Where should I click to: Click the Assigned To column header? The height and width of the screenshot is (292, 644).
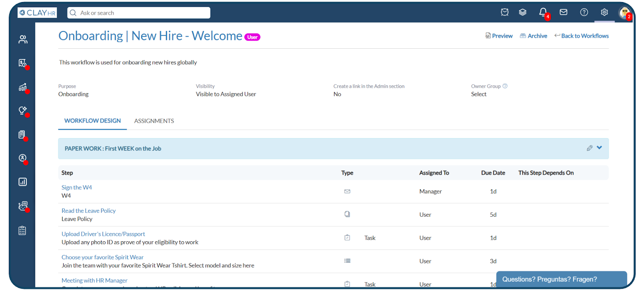(434, 173)
